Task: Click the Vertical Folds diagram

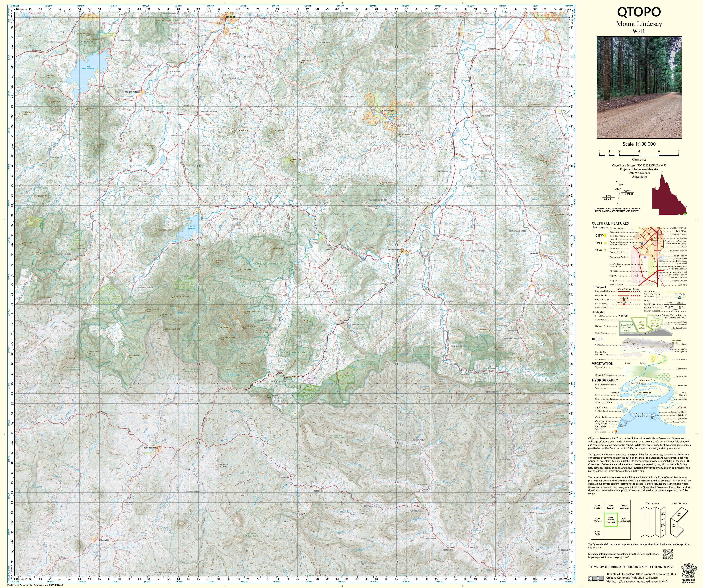Action: pyautogui.click(x=652, y=522)
